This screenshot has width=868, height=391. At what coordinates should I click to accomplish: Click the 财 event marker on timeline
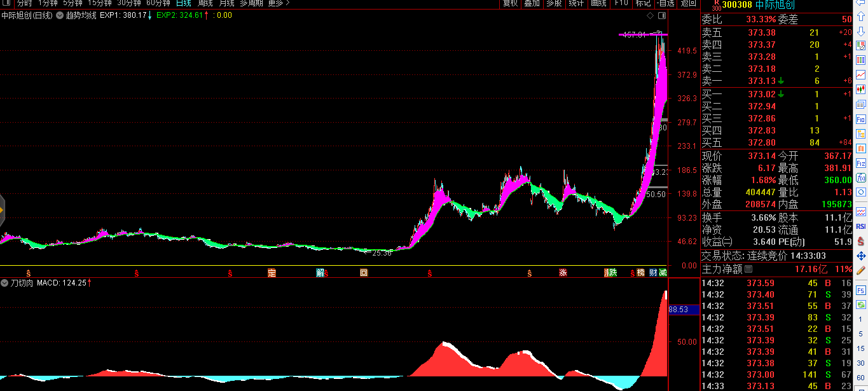(x=653, y=273)
